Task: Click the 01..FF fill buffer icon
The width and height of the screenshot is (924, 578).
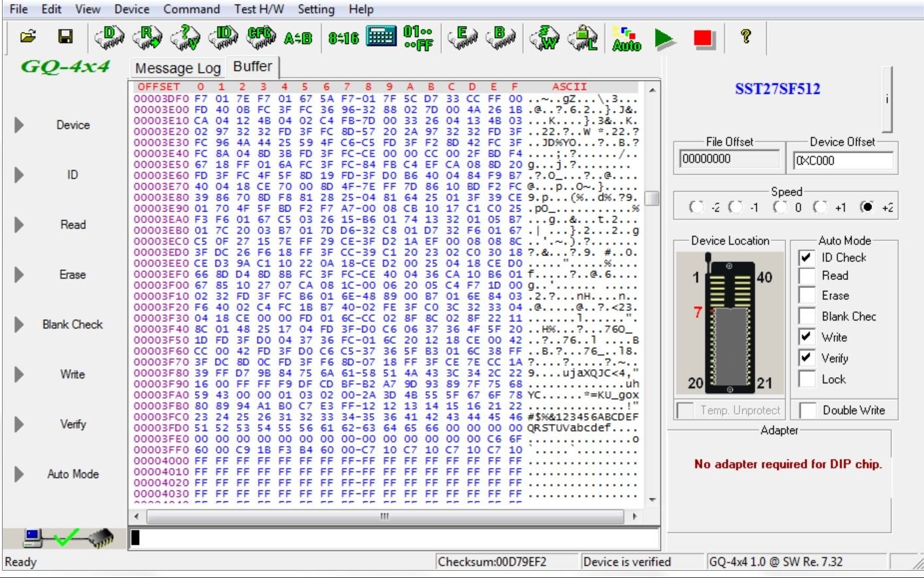Action: (418, 38)
